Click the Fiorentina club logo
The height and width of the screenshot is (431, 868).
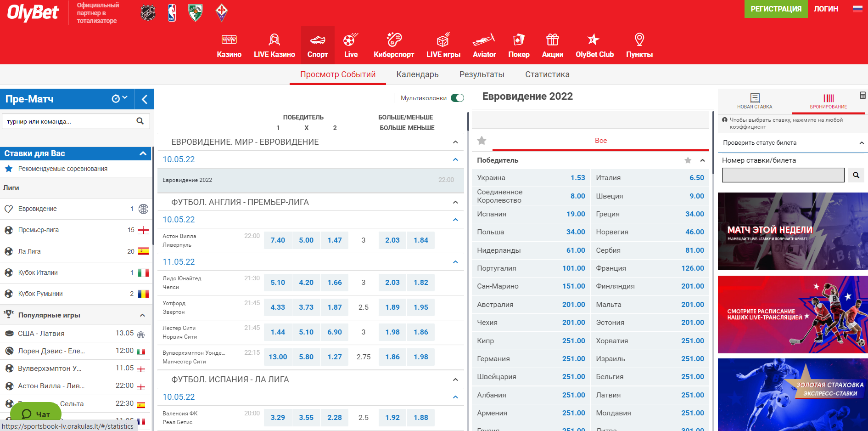222,13
